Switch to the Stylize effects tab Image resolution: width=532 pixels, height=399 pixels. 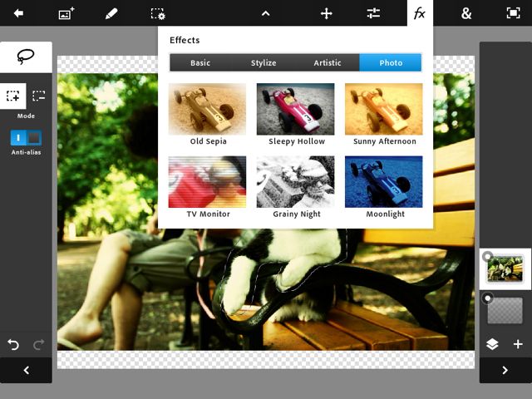click(264, 63)
